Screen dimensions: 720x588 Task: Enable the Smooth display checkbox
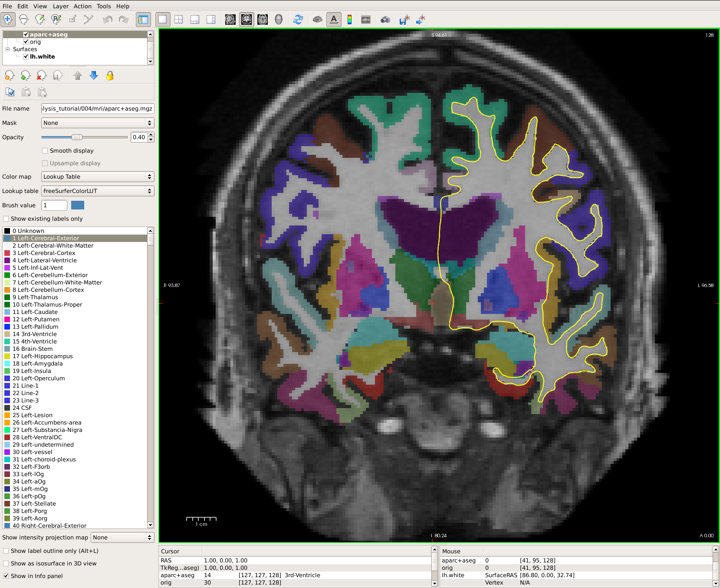point(45,151)
